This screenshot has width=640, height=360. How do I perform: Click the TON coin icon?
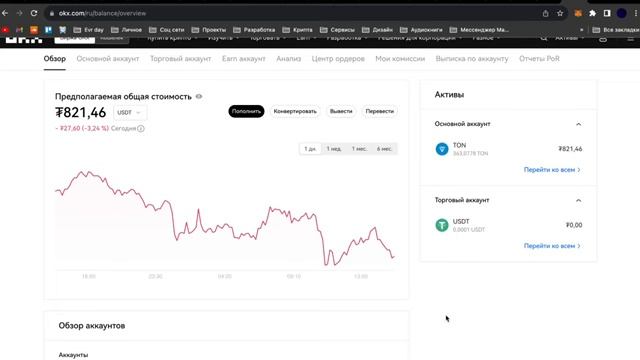coord(442,149)
